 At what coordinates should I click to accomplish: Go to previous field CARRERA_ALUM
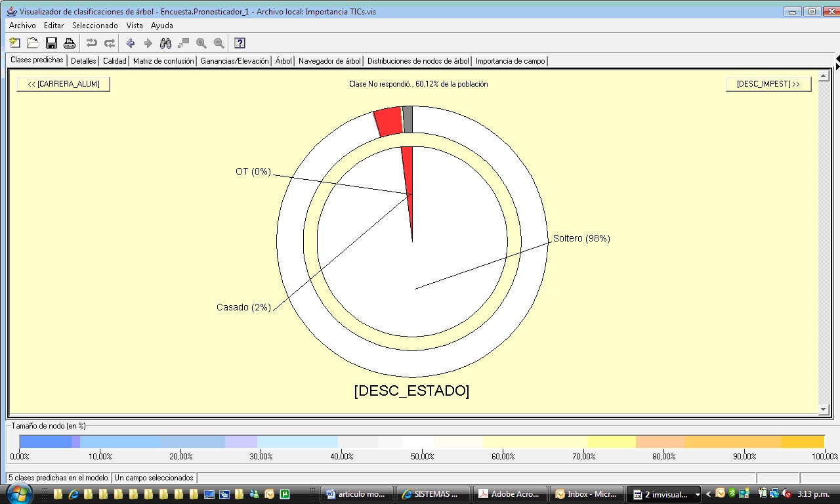pyautogui.click(x=64, y=84)
